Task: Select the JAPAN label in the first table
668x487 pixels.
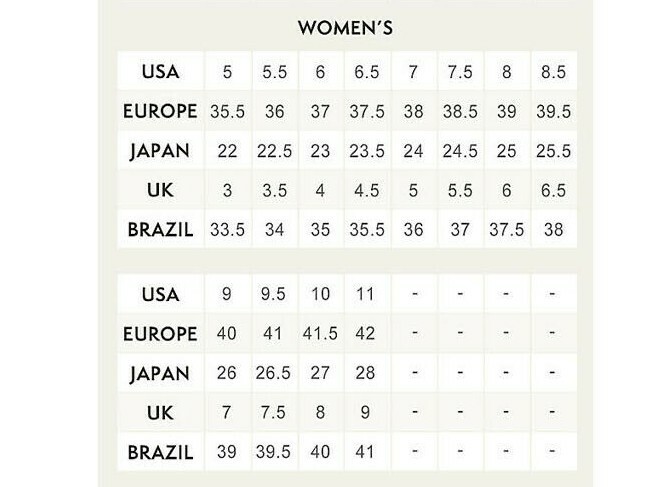Action: 161,151
